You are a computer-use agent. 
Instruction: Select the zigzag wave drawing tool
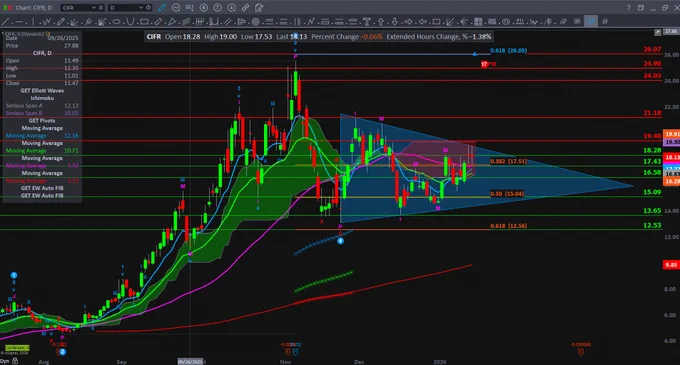47,21
